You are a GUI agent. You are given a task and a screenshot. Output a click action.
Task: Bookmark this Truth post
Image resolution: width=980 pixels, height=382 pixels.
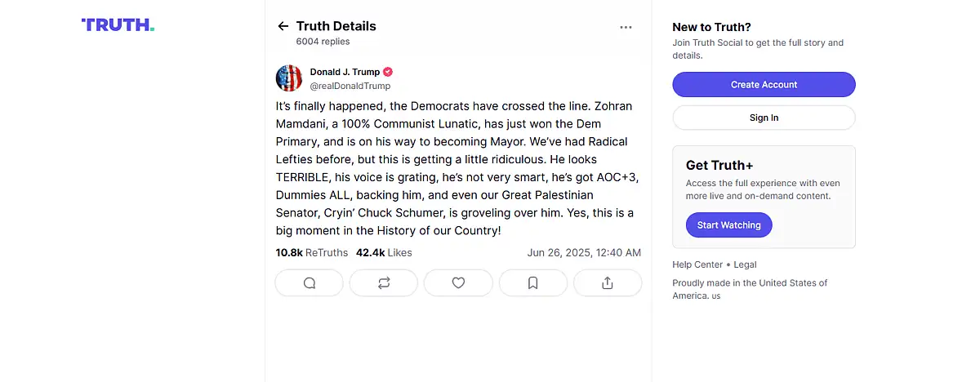(532, 283)
